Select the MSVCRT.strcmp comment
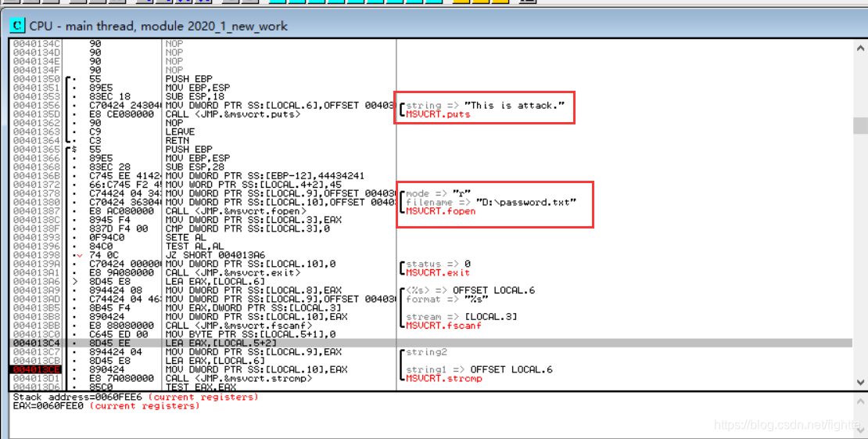This screenshot has width=868, height=439. point(444,379)
